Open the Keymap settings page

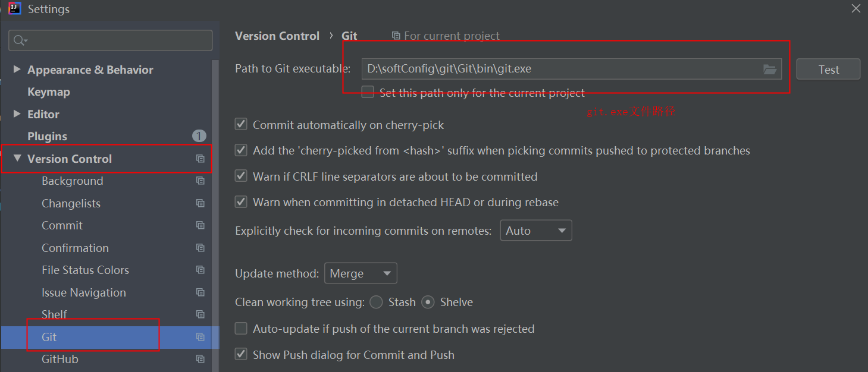coord(49,92)
